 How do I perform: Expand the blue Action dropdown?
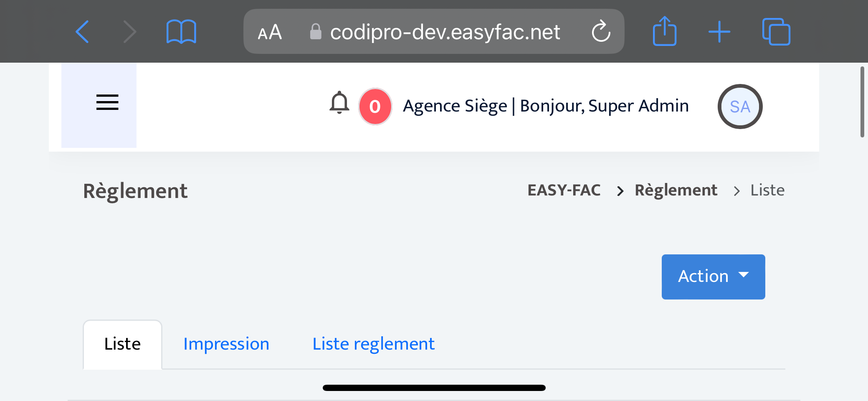tap(713, 277)
